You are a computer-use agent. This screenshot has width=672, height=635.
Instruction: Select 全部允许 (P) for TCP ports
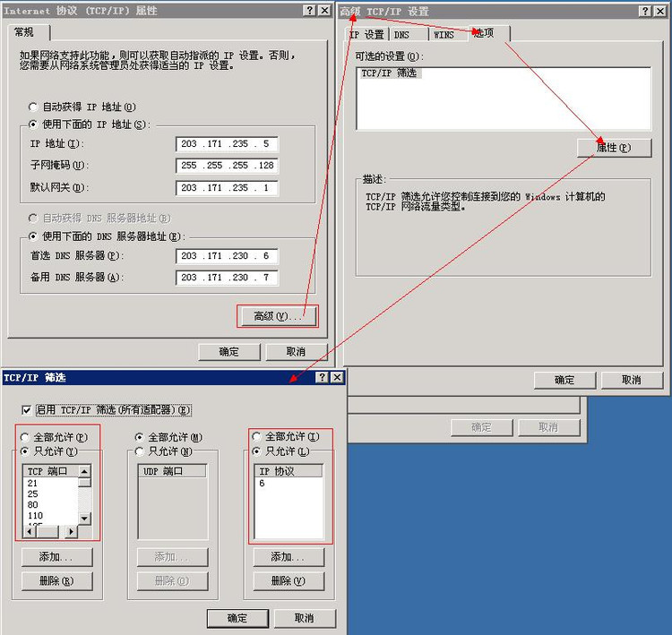click(25, 437)
